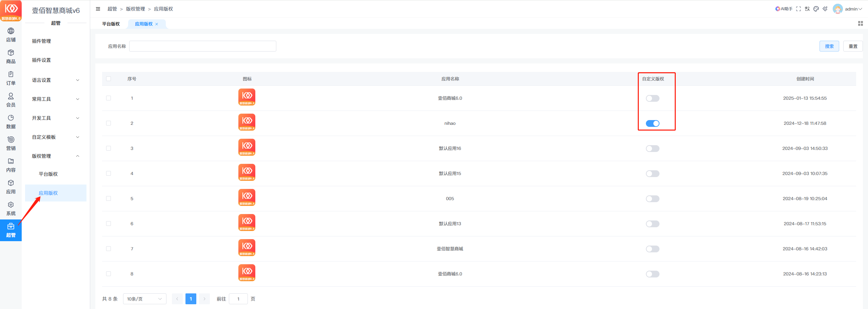Open the 商品 products sidebar icon

point(11,56)
